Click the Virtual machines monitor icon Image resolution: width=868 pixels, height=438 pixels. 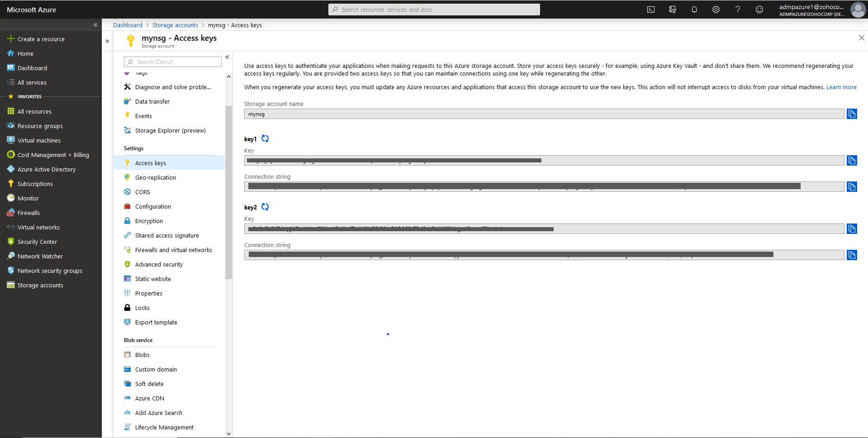(x=11, y=140)
